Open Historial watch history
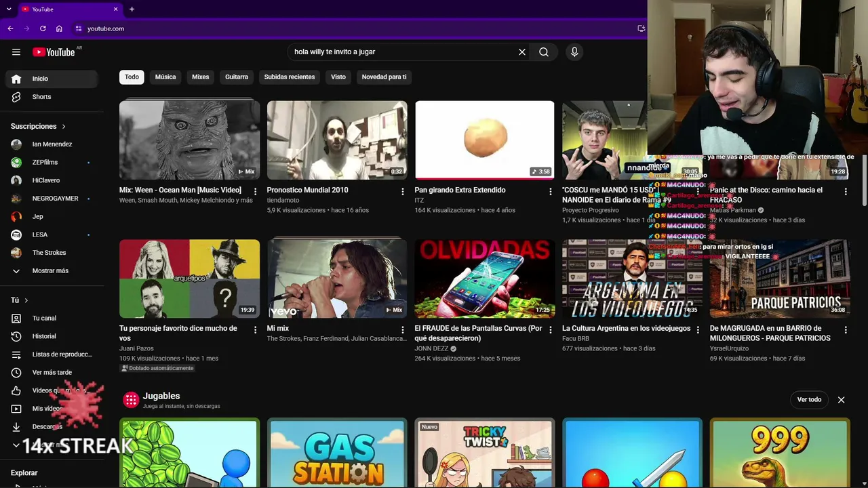Screen dimensions: 868x488 point(52,336)
